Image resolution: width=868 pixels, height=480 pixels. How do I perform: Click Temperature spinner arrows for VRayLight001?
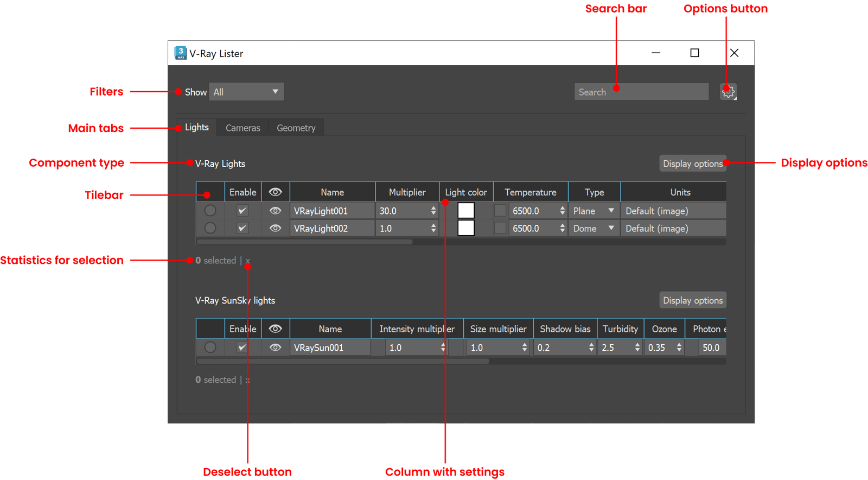click(x=563, y=211)
